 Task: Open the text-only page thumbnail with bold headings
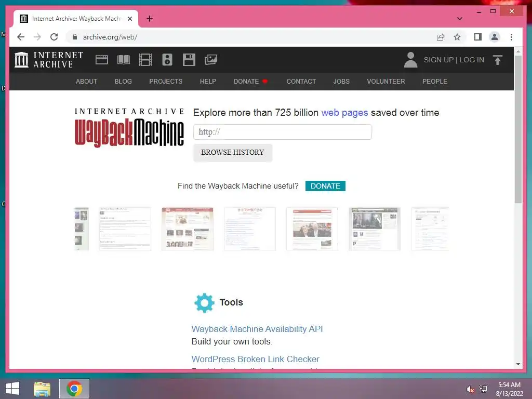(125, 229)
